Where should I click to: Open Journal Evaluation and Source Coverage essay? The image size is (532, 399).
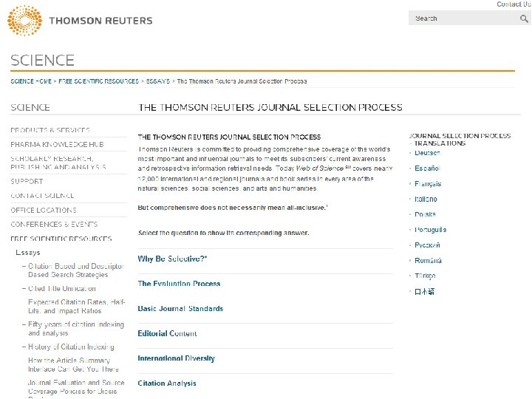click(x=76, y=386)
